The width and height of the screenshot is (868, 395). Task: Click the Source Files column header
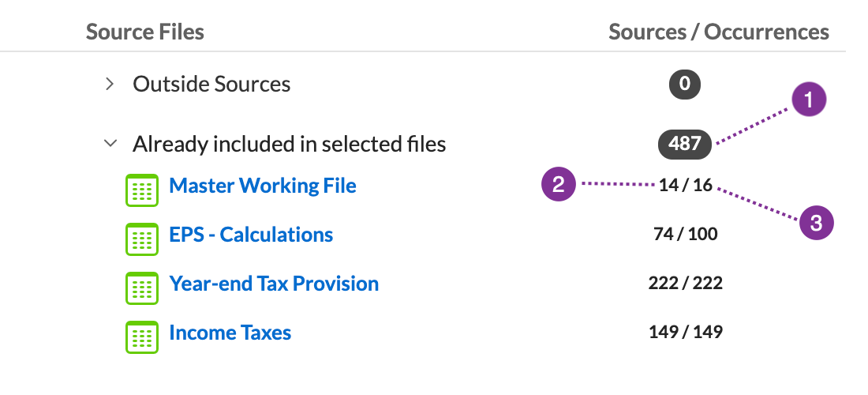pyautogui.click(x=145, y=32)
